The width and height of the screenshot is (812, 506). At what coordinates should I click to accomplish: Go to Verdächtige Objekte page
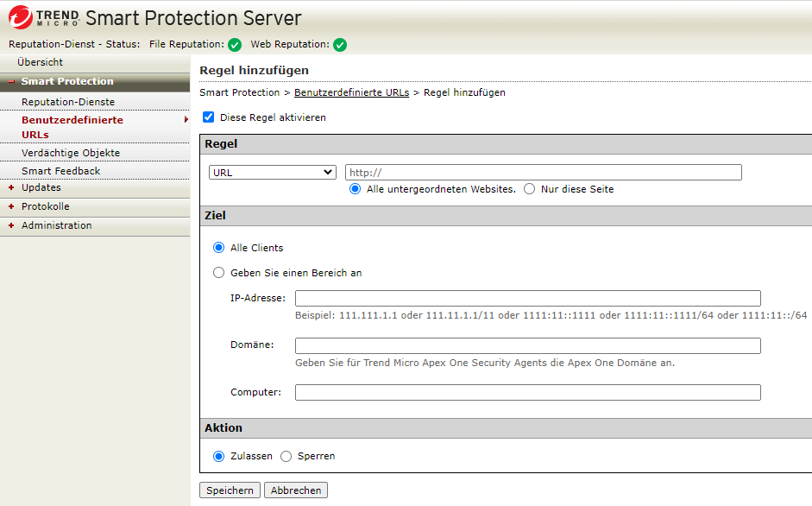tap(71, 153)
